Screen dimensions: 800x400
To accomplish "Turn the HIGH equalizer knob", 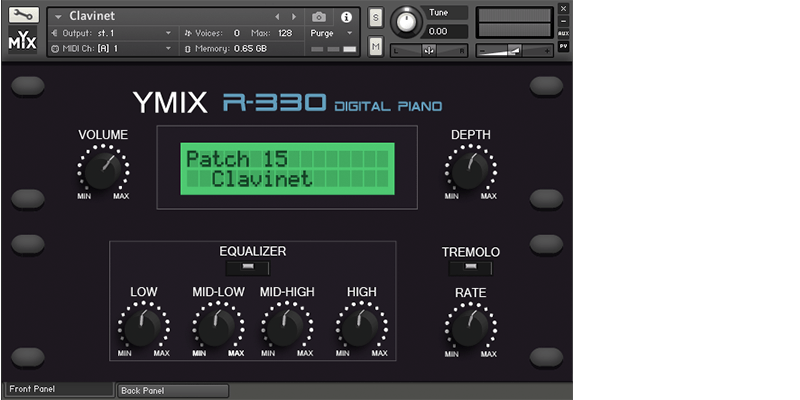I will [361, 328].
